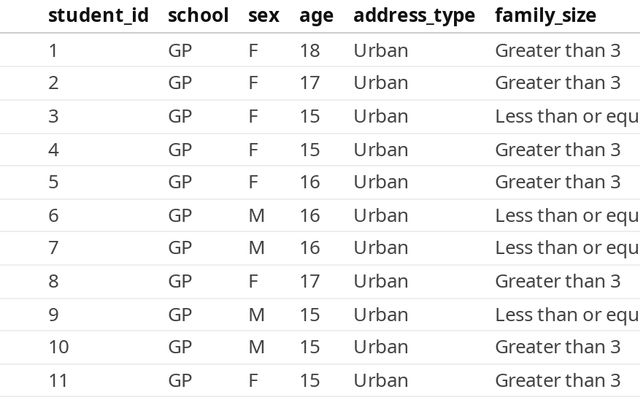Image resolution: width=640 pixels, height=400 pixels.
Task: Click the family_size column header
Action: coord(546,17)
